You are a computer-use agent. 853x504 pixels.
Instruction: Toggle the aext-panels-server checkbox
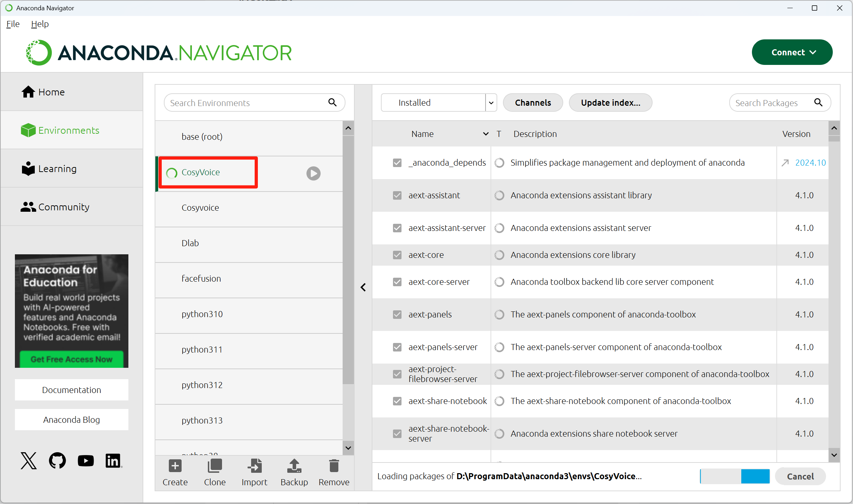(397, 347)
